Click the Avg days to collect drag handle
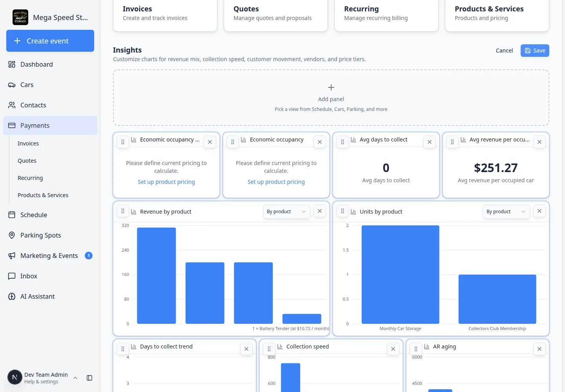The image size is (565, 392). click(343, 142)
